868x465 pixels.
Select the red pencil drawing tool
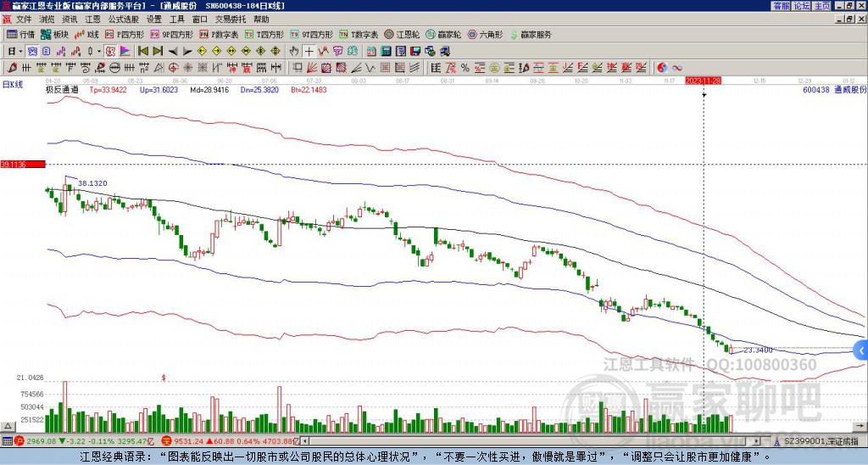click(x=11, y=68)
